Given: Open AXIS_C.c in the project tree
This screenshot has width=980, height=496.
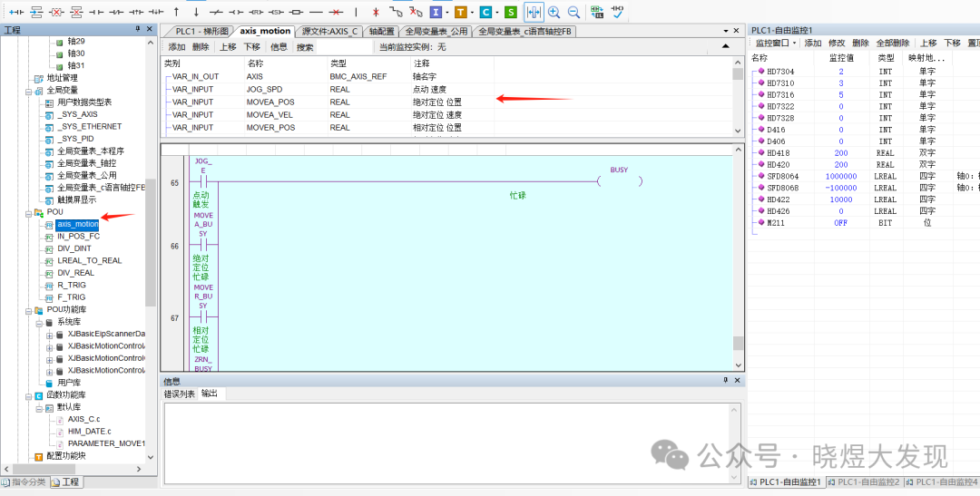Looking at the screenshot, I should point(83,419).
